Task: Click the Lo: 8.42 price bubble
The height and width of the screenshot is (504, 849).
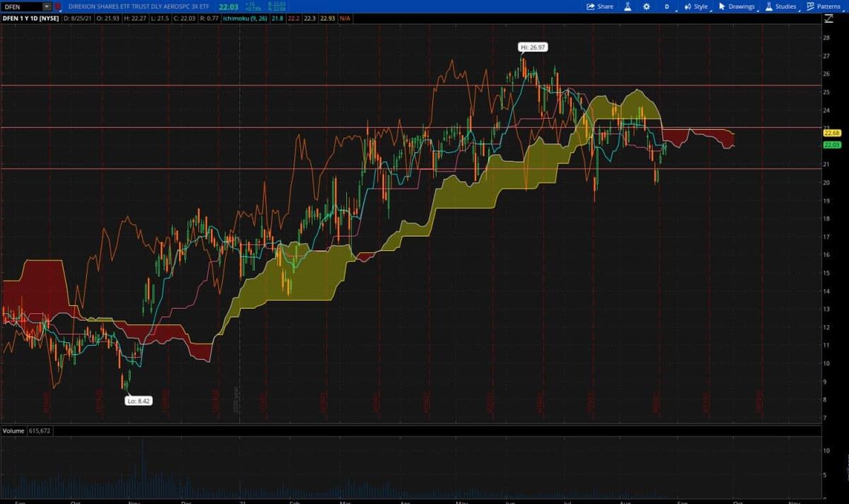Action: pos(137,400)
